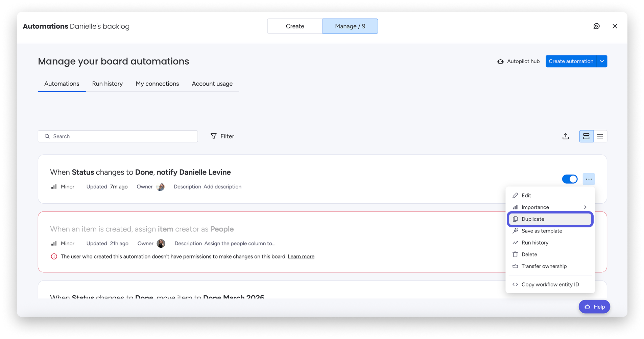
Task: Click owner avatar of first automation
Action: coord(161,187)
